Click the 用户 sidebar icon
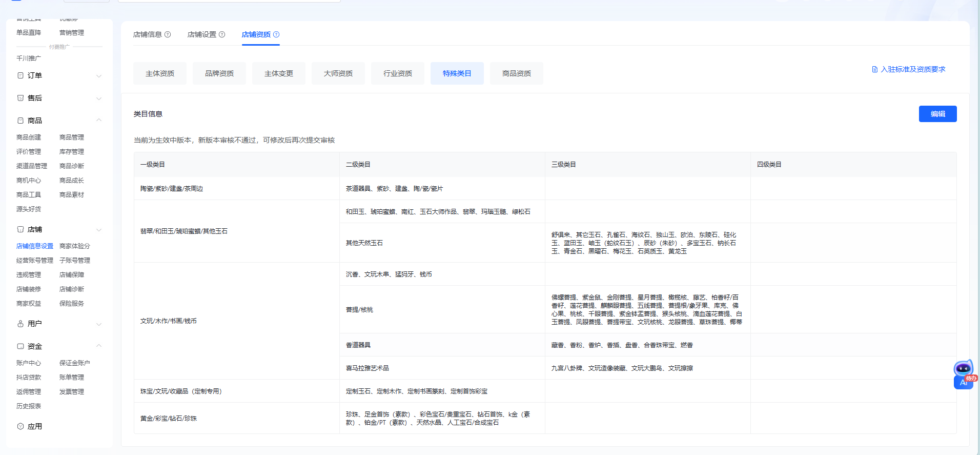 click(x=21, y=324)
